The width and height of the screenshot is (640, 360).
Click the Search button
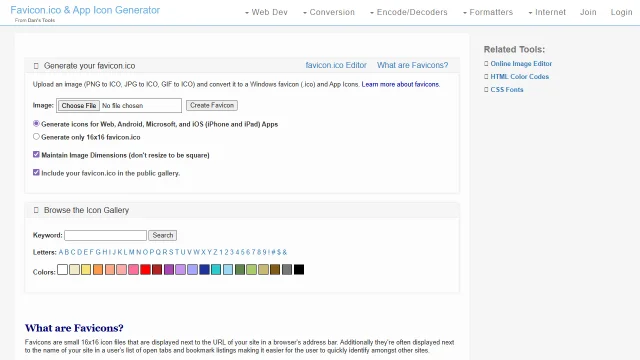162,235
